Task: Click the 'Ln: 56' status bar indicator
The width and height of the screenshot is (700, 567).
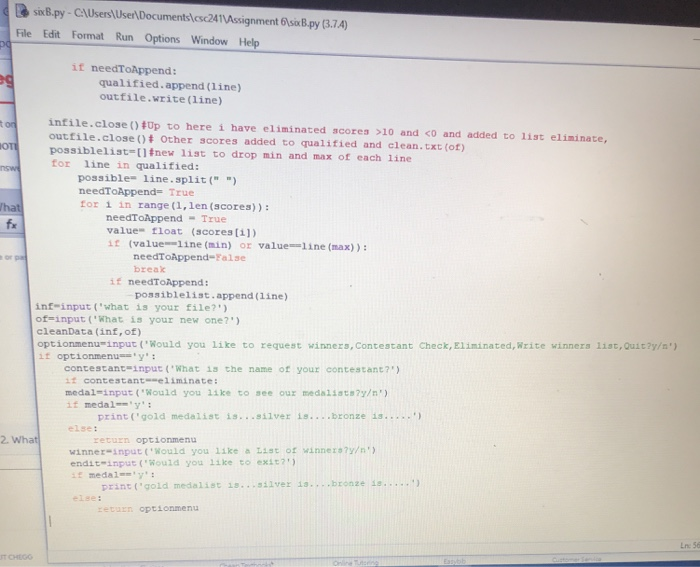Action: [x=690, y=546]
